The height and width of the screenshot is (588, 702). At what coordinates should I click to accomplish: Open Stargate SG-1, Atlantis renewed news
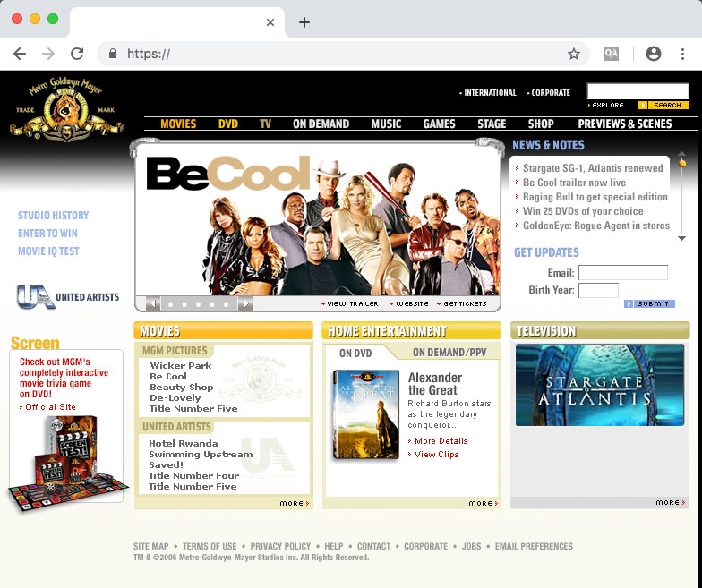[x=593, y=168]
